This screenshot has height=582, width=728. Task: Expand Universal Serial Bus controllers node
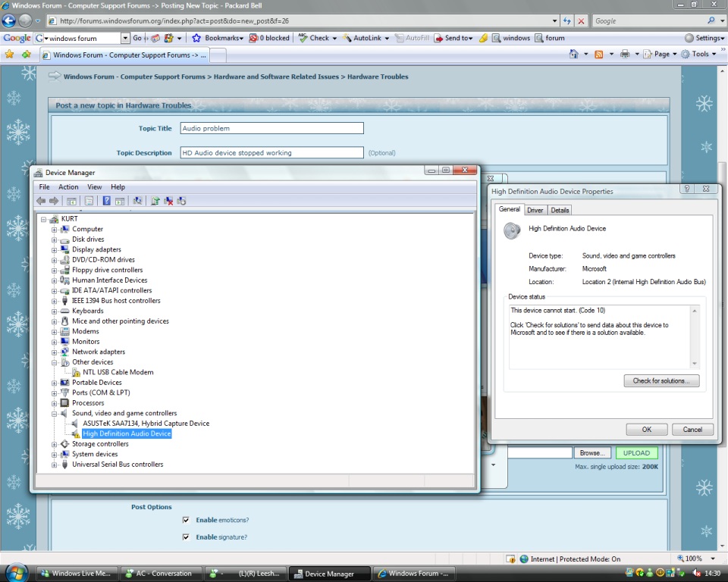pos(55,465)
